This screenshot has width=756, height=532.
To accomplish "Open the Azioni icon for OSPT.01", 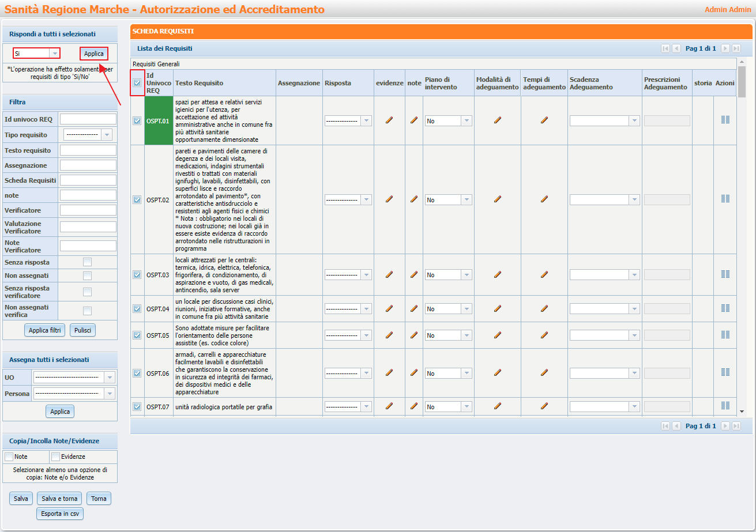I will (725, 120).
